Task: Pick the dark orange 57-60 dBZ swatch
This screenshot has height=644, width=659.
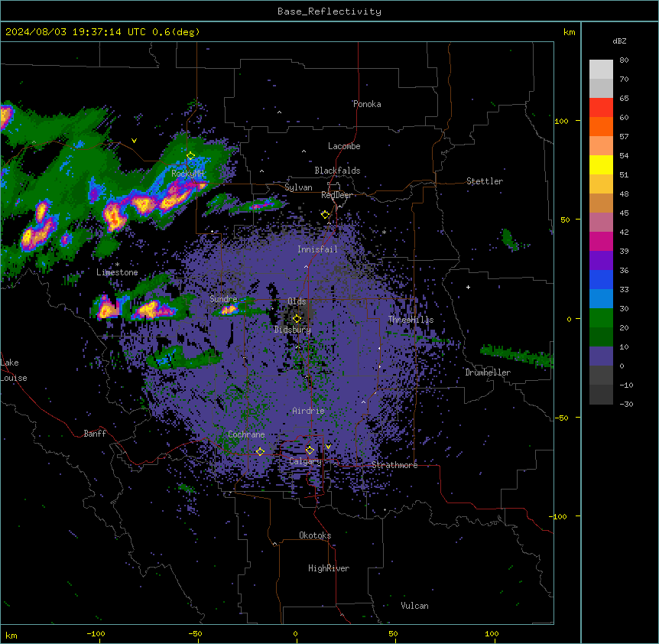Action: click(x=601, y=126)
